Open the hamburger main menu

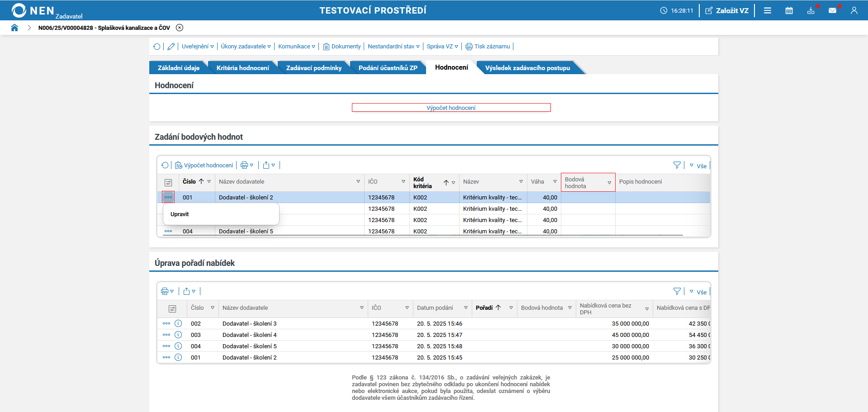tap(768, 10)
